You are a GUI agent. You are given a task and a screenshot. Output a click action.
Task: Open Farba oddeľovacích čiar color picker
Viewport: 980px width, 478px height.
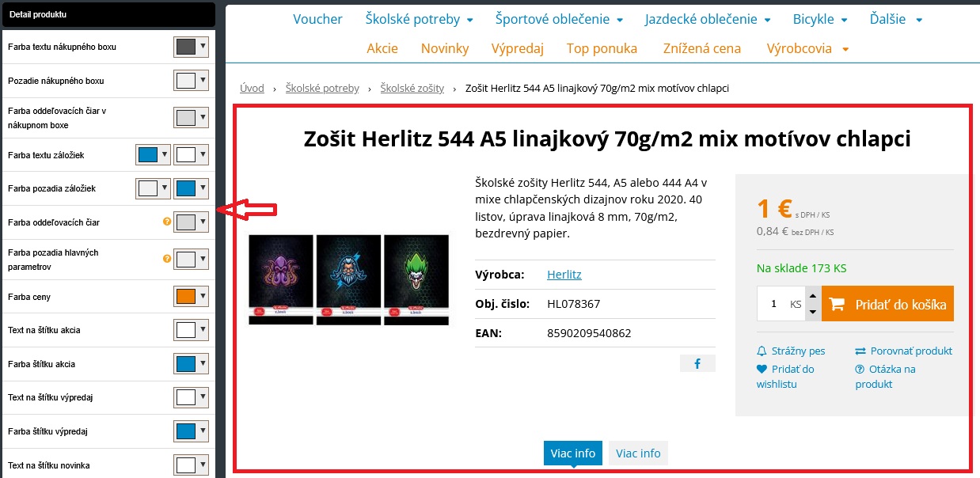click(191, 222)
